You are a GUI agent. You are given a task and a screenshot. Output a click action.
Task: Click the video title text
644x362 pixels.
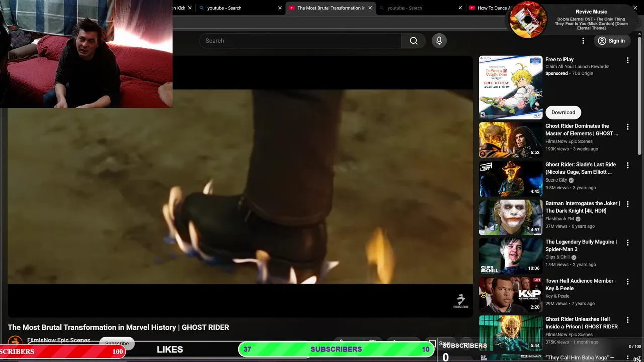[x=118, y=327]
